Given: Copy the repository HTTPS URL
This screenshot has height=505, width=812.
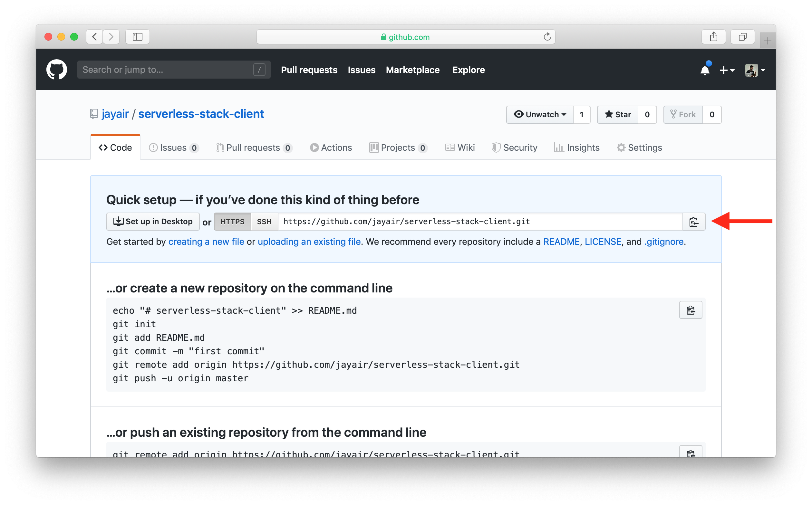Looking at the screenshot, I should pos(694,222).
